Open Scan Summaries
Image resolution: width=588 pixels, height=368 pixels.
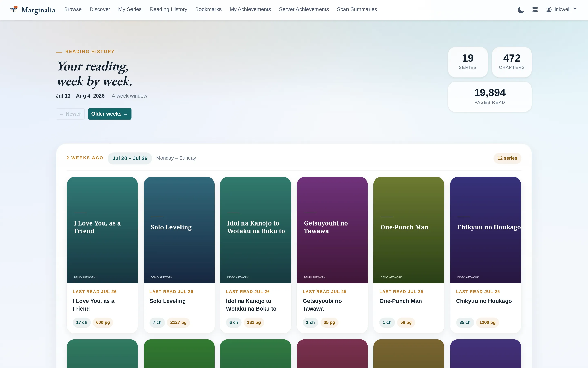[x=357, y=9]
